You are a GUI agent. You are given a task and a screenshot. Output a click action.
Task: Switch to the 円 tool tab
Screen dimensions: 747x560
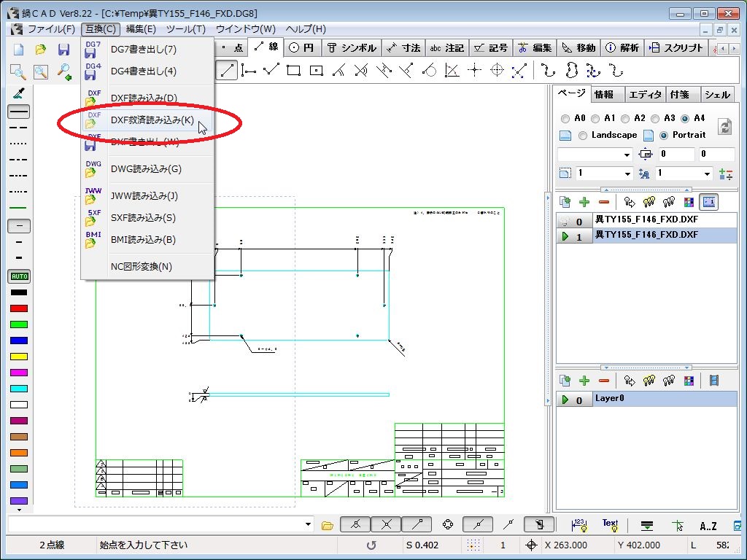pos(302,47)
